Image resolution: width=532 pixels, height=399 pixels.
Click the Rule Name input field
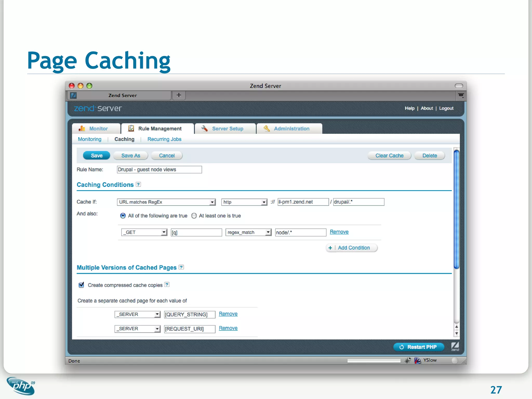159,170
